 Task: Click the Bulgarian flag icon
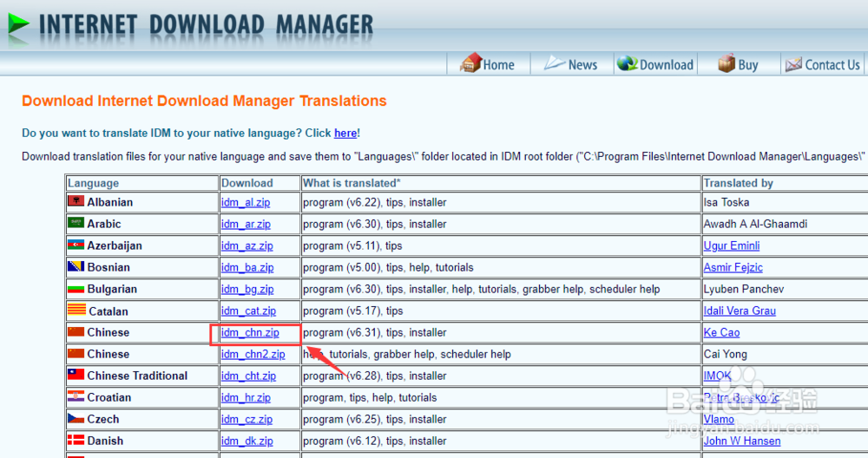click(x=76, y=288)
